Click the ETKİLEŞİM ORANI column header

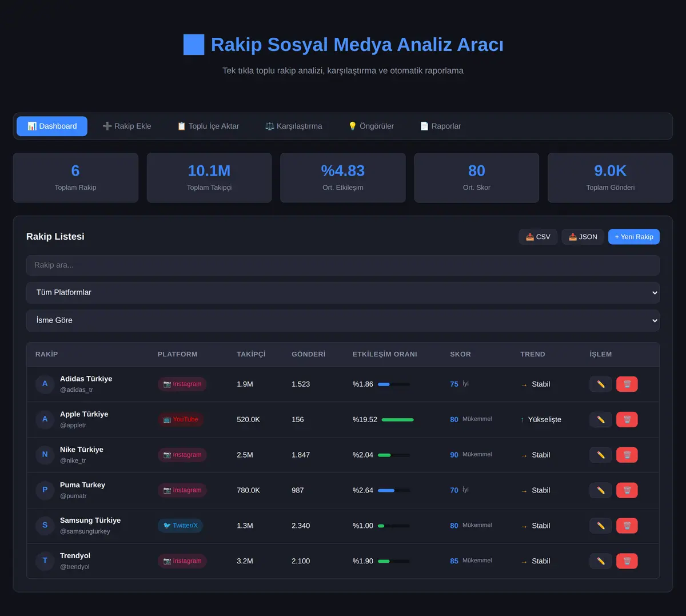coord(385,355)
